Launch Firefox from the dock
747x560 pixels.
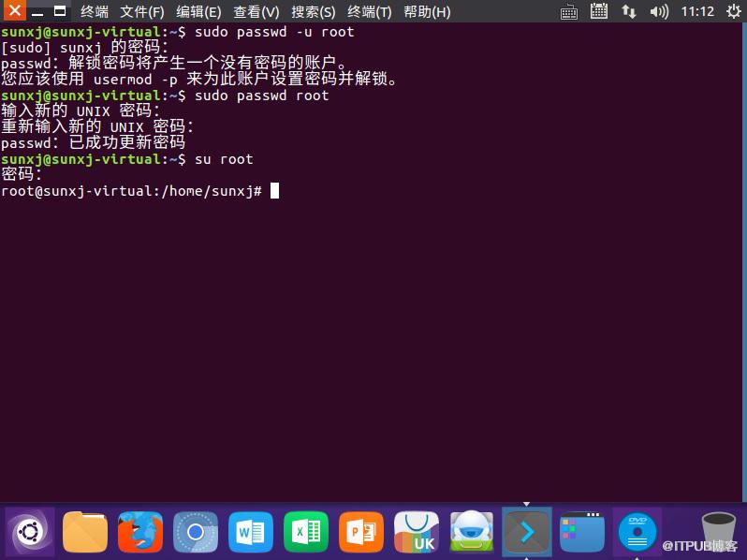coord(140,531)
